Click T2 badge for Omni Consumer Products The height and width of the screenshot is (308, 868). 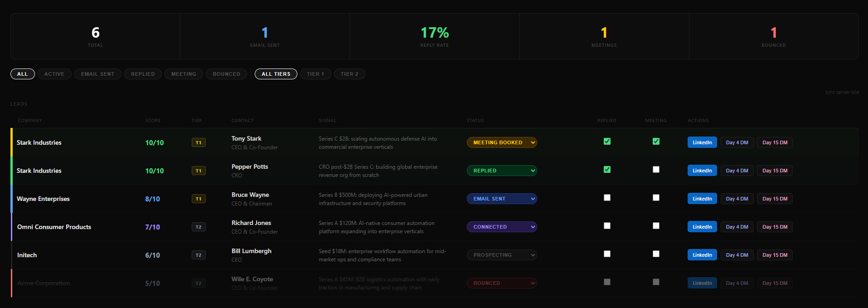(199, 227)
